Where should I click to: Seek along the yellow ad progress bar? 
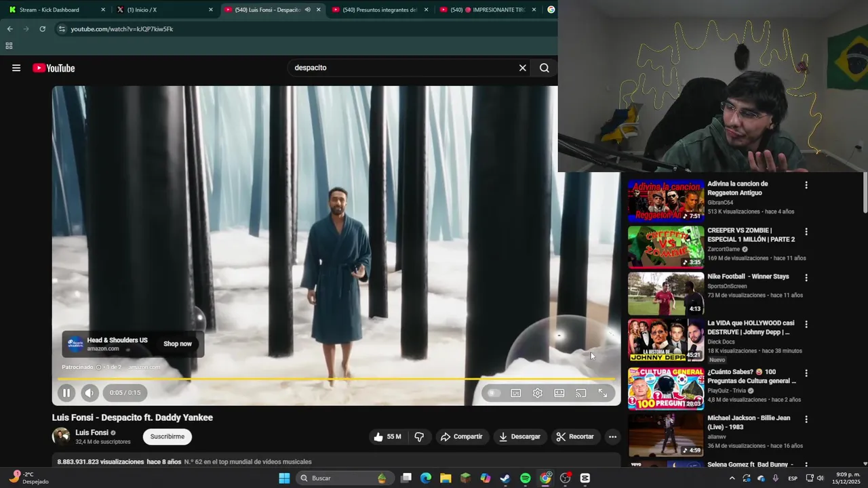(x=336, y=379)
